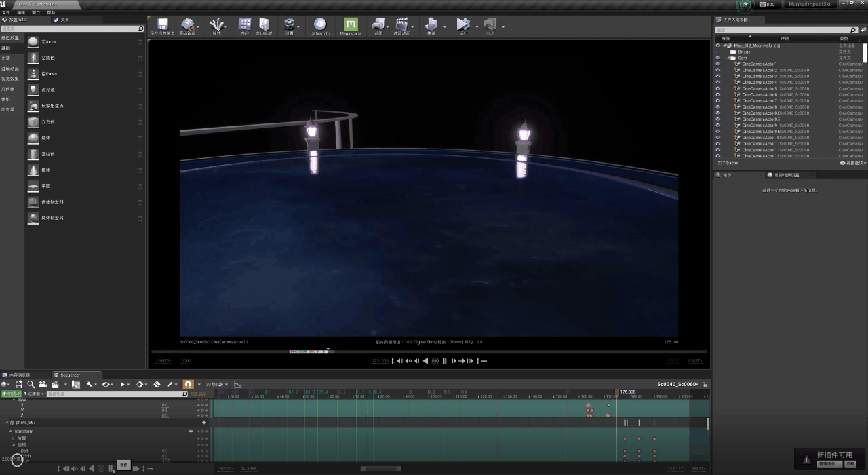Click the Sequencer curve editor icon

[x=238, y=384]
